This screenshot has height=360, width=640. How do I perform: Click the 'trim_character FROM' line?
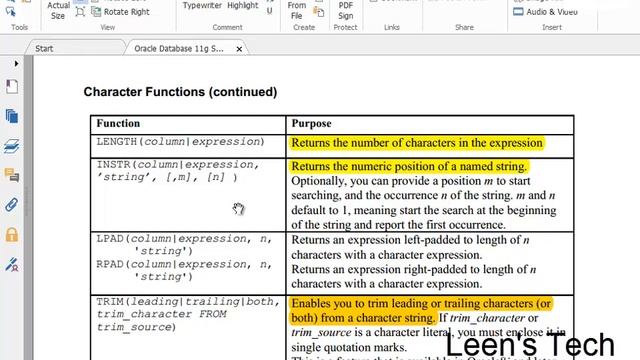(161, 314)
